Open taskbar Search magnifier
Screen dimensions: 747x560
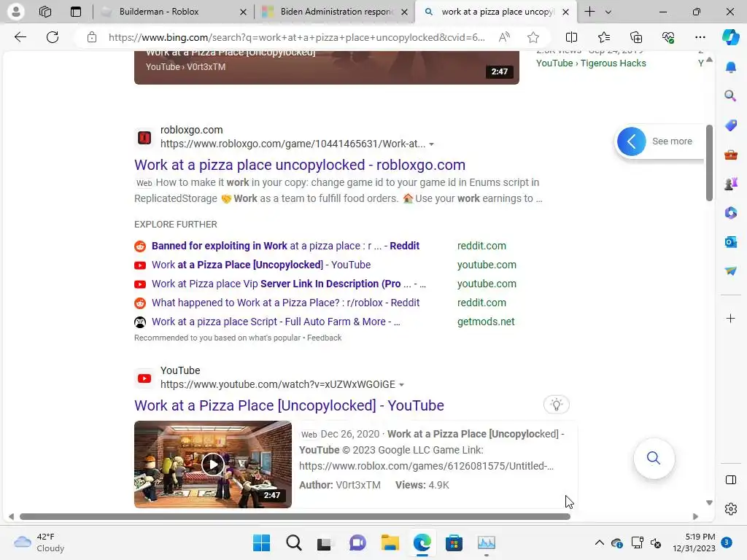(293, 542)
